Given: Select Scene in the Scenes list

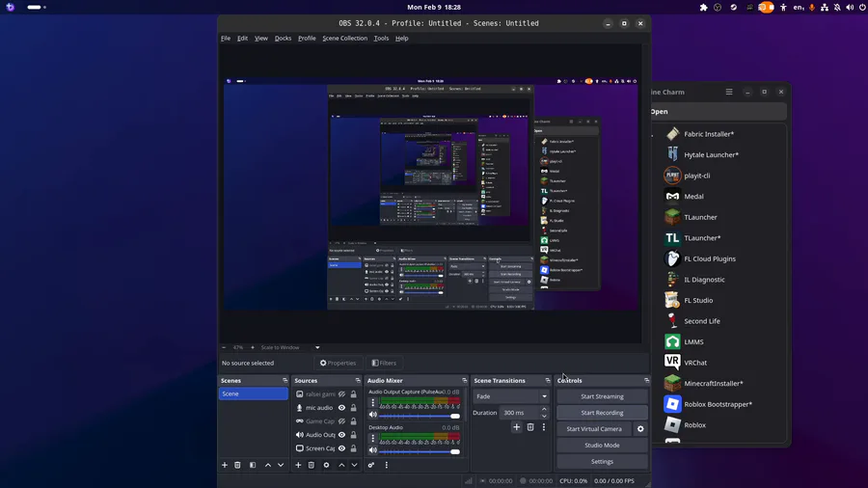Looking at the screenshot, I should tap(253, 393).
